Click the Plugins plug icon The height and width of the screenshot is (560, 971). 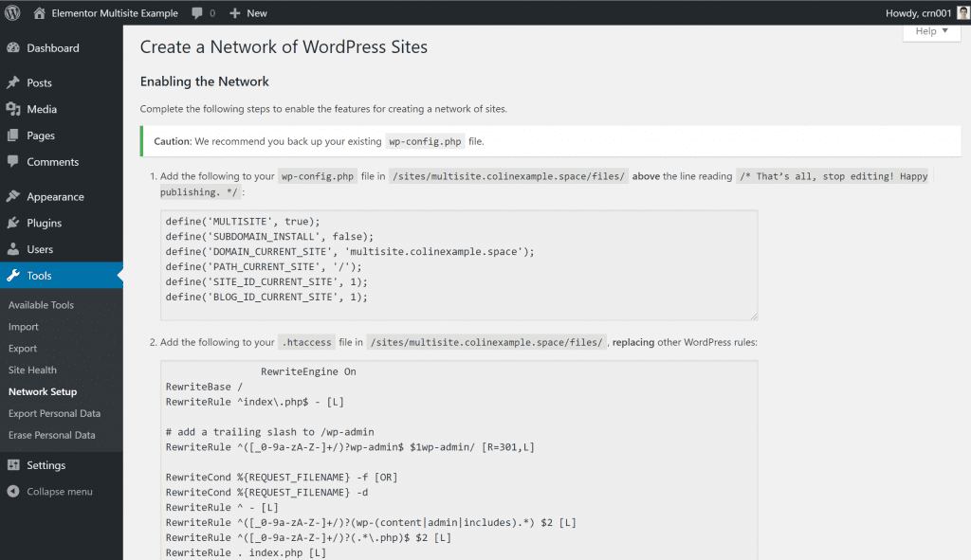(x=13, y=224)
